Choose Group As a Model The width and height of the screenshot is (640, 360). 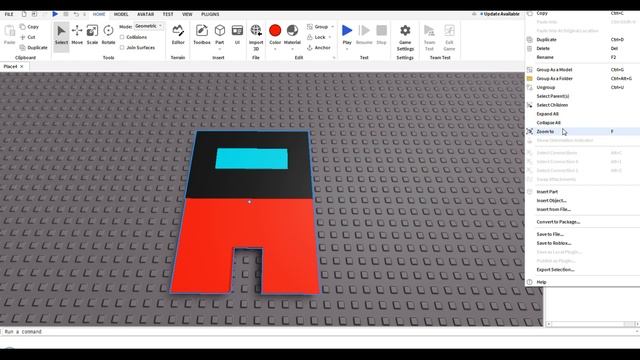pos(582,70)
